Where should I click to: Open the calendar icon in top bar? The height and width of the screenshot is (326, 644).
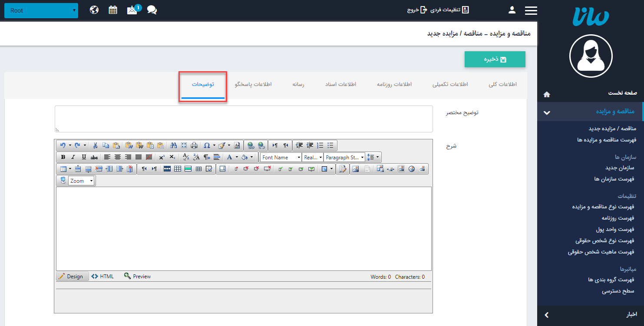113,10
